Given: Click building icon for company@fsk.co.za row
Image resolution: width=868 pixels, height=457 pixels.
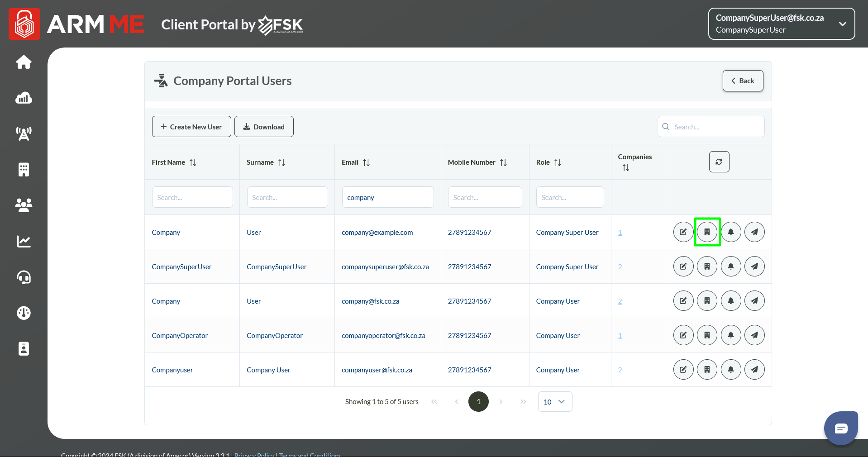Looking at the screenshot, I should click(707, 301).
